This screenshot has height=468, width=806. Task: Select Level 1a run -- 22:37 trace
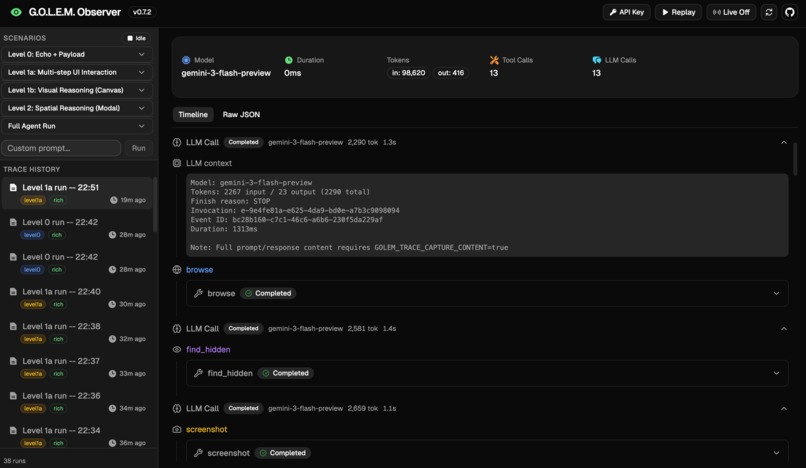pos(77,367)
